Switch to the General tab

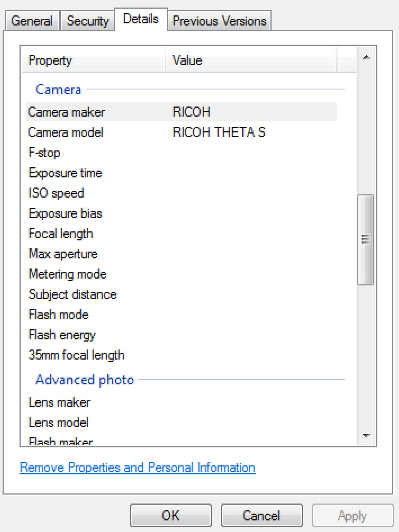(32, 21)
